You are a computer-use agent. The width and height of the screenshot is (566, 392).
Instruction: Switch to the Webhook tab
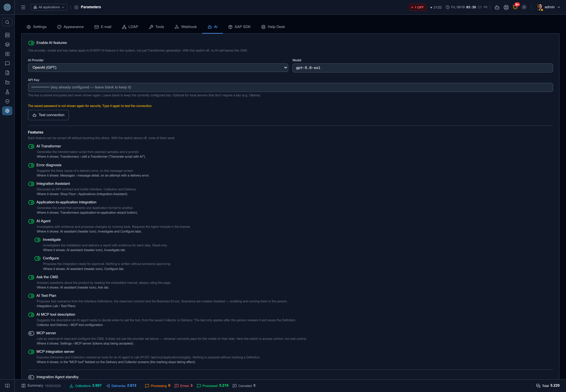[186, 27]
